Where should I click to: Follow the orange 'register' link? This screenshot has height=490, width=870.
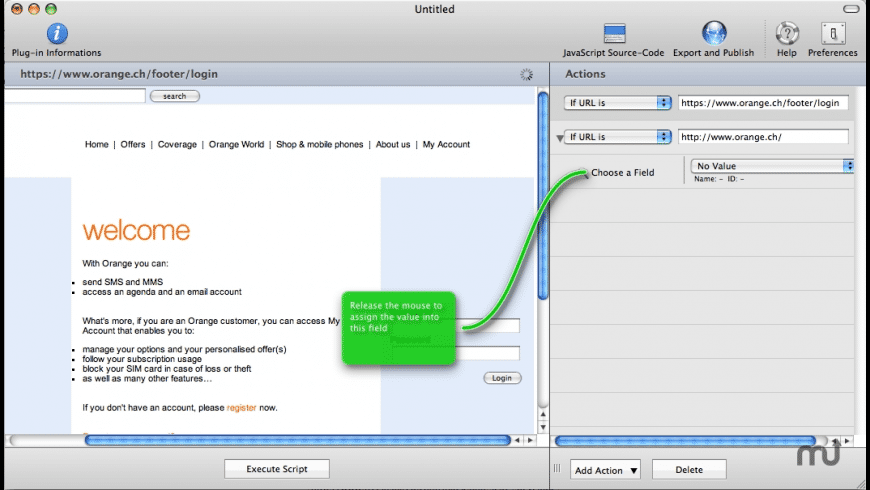tap(241, 407)
